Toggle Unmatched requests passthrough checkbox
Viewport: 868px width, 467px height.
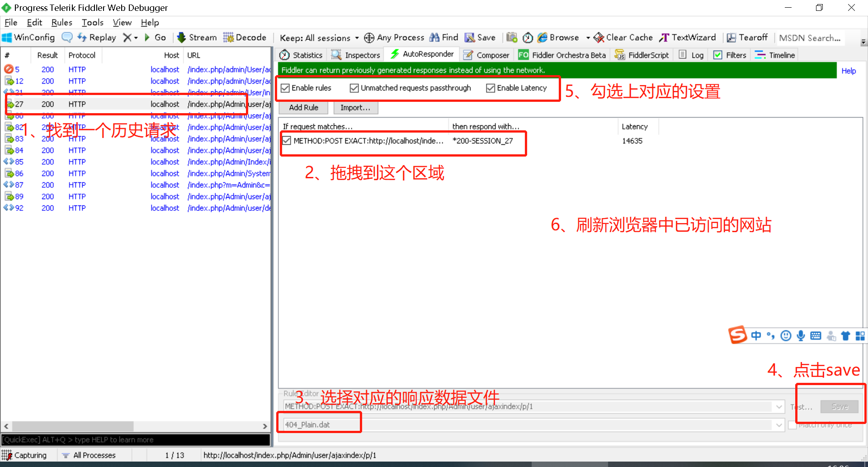[x=354, y=88]
